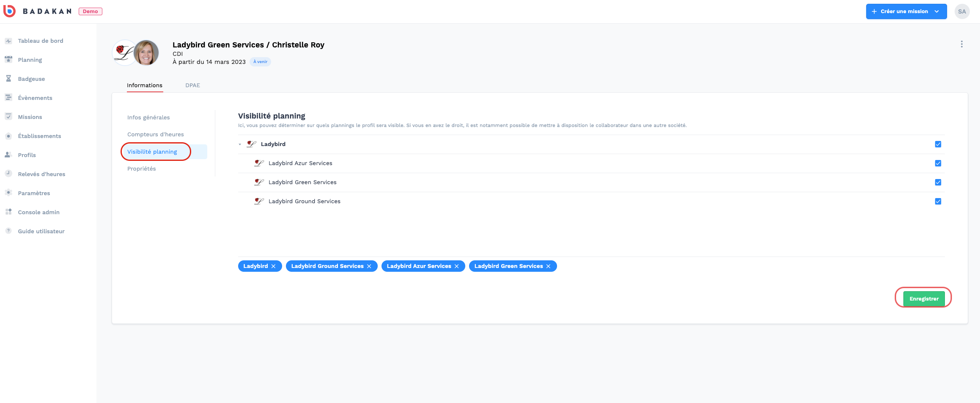Open Compteurs d'heures section
Image resolution: width=980 pixels, height=403 pixels.
coord(156,134)
